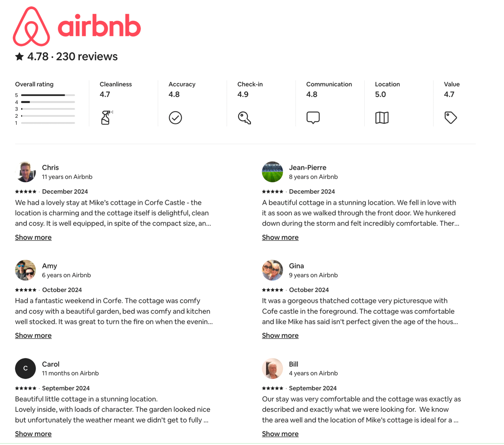Show more of Bill's review
504x445 pixels.
[280, 434]
